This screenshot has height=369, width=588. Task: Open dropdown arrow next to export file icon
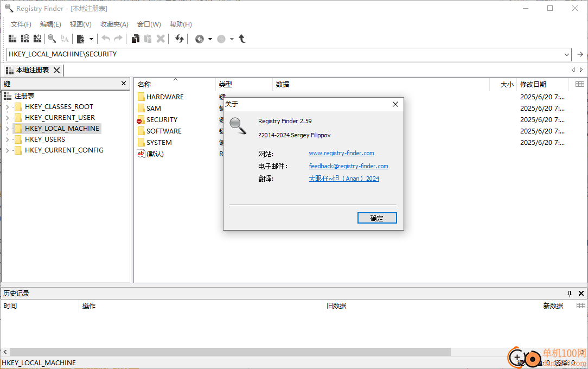point(91,39)
